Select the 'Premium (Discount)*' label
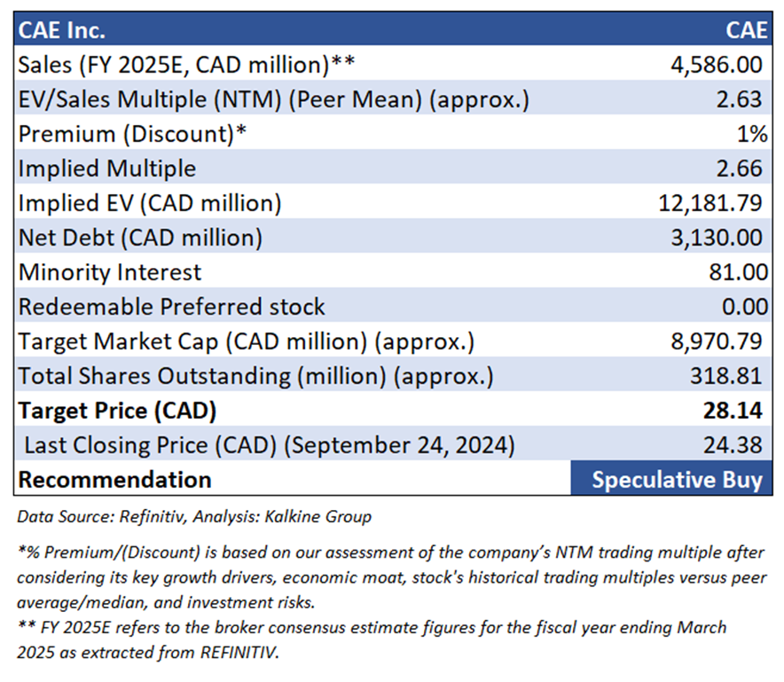 click(132, 134)
